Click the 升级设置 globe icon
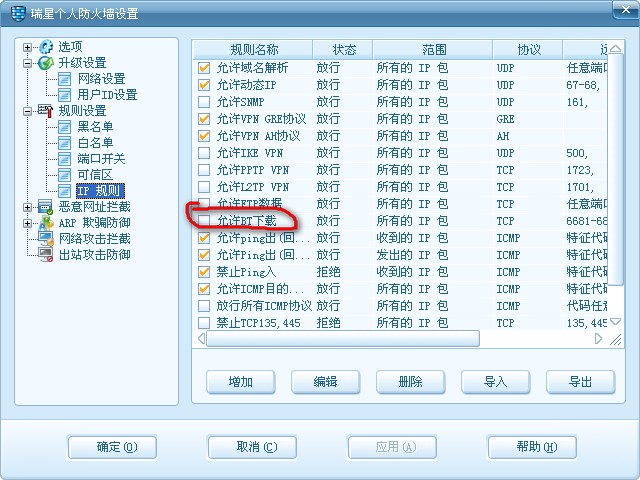 (x=45, y=63)
